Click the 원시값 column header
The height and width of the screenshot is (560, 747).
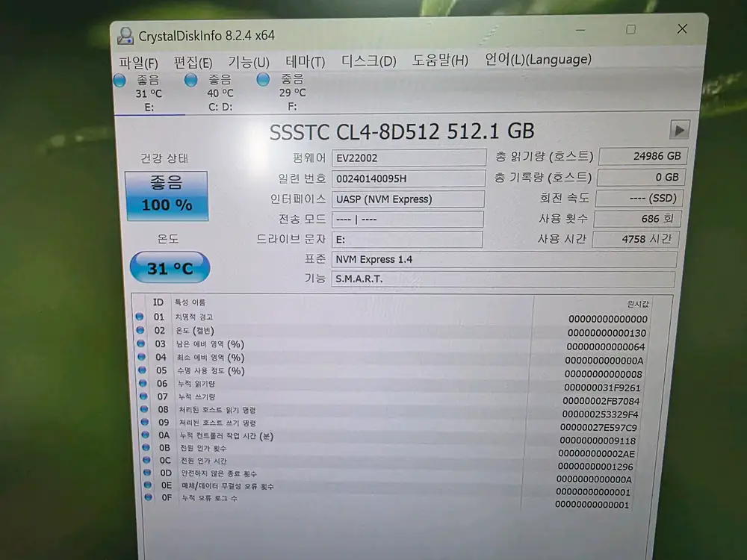(x=638, y=304)
